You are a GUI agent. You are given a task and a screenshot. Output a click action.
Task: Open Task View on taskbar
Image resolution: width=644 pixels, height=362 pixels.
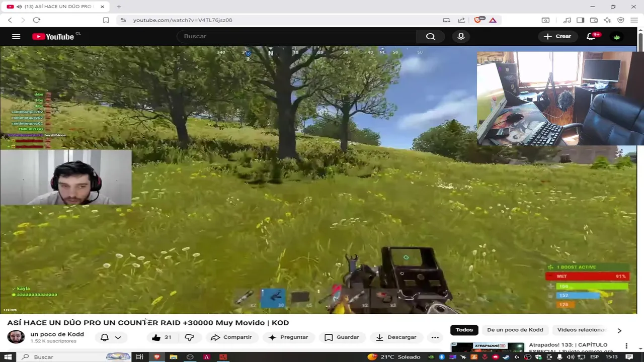click(x=139, y=357)
